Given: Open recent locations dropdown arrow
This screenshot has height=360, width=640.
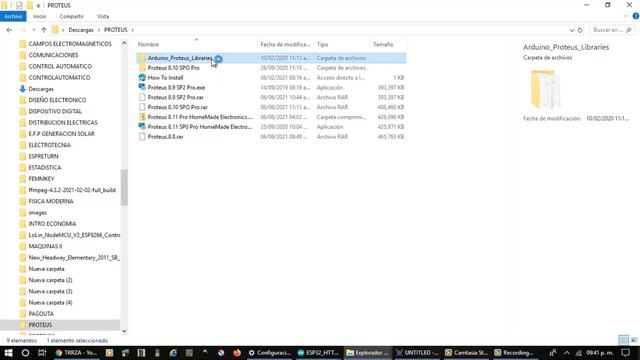Looking at the screenshot, I should point(34,30).
